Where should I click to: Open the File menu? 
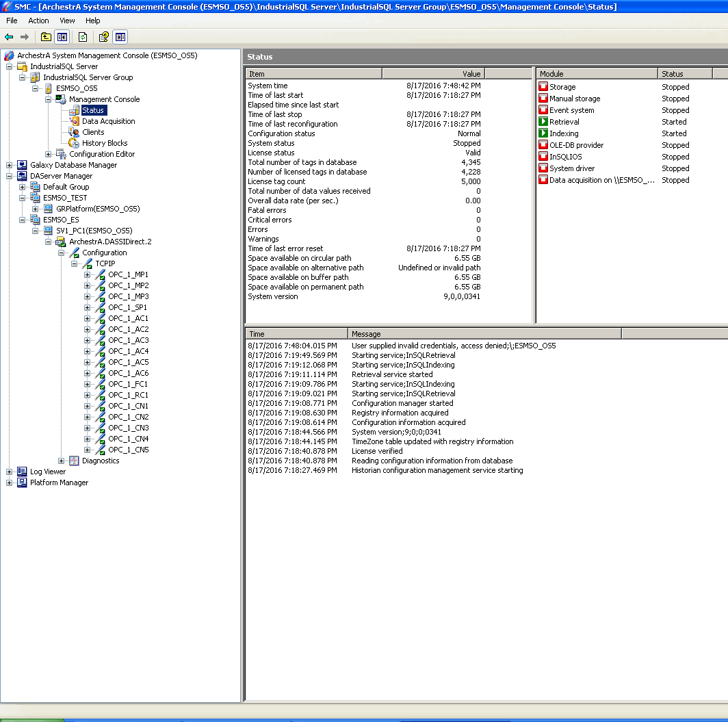click(12, 21)
